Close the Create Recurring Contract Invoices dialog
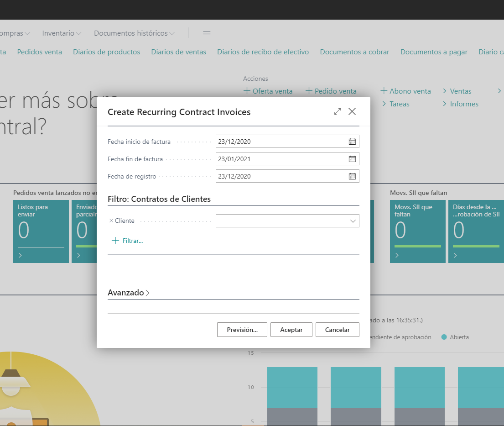Image resolution: width=504 pixels, height=426 pixels. tap(352, 111)
